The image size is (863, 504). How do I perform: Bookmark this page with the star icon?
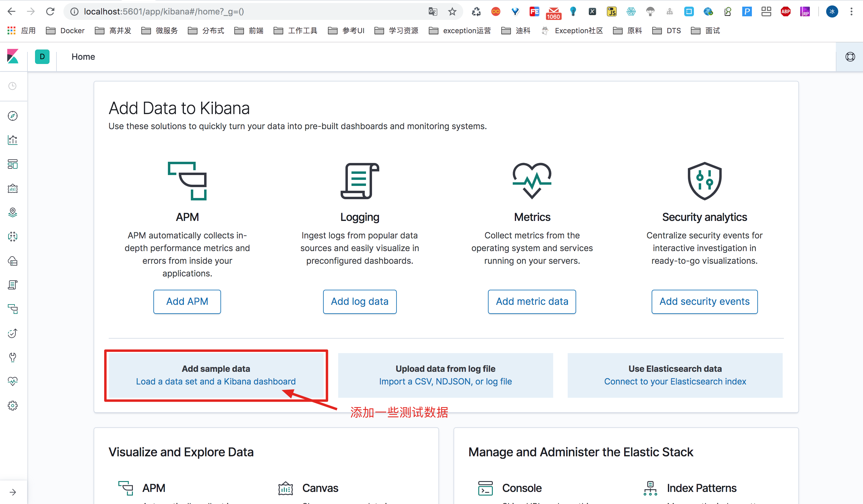pyautogui.click(x=452, y=12)
